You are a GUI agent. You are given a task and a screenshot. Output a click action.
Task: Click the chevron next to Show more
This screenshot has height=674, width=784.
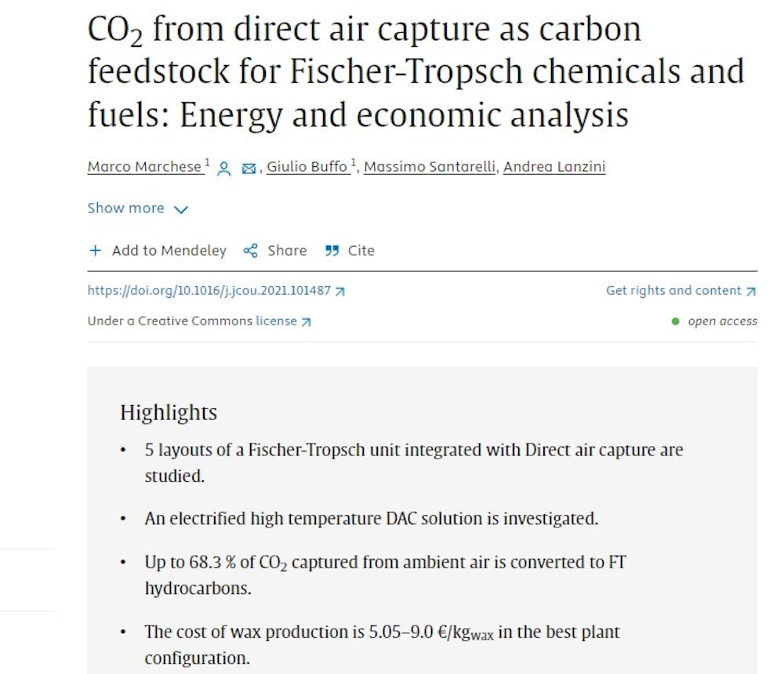(x=180, y=209)
